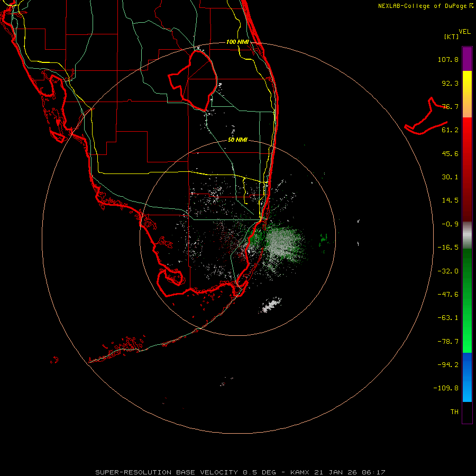Click the 107.8 velocity scale value
Screen dimensions: 476x476
[x=448, y=59]
